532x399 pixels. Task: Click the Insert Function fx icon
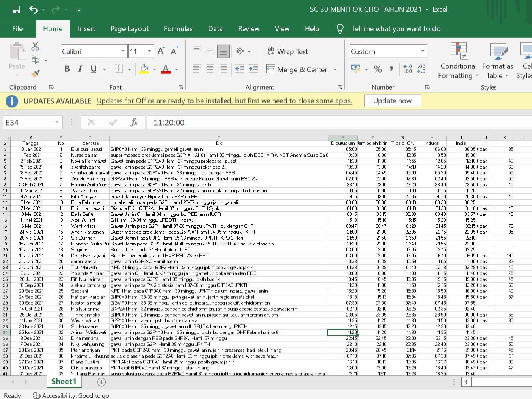[x=134, y=122]
